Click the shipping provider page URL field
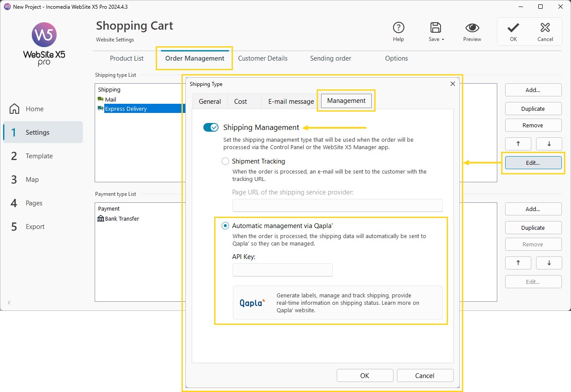571x392 pixels. pos(338,205)
